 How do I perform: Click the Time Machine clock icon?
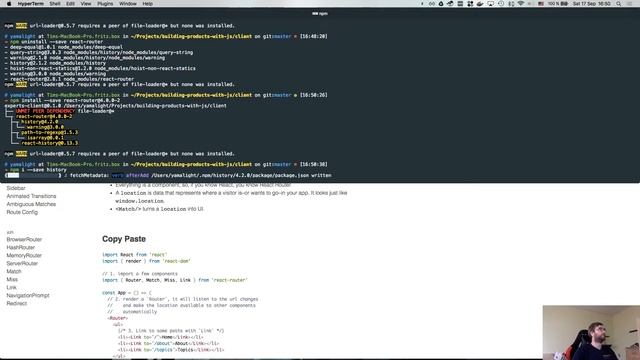point(502,4)
